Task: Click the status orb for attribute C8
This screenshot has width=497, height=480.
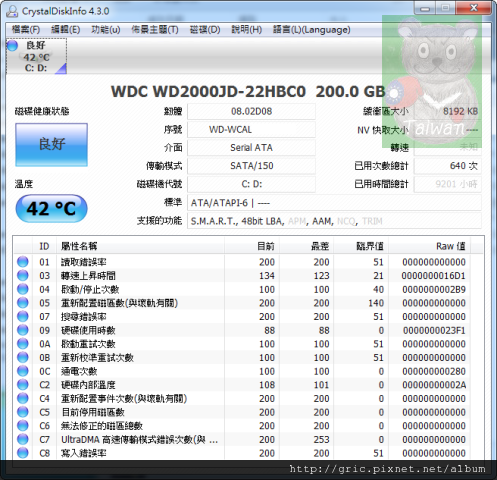Action: (x=23, y=453)
